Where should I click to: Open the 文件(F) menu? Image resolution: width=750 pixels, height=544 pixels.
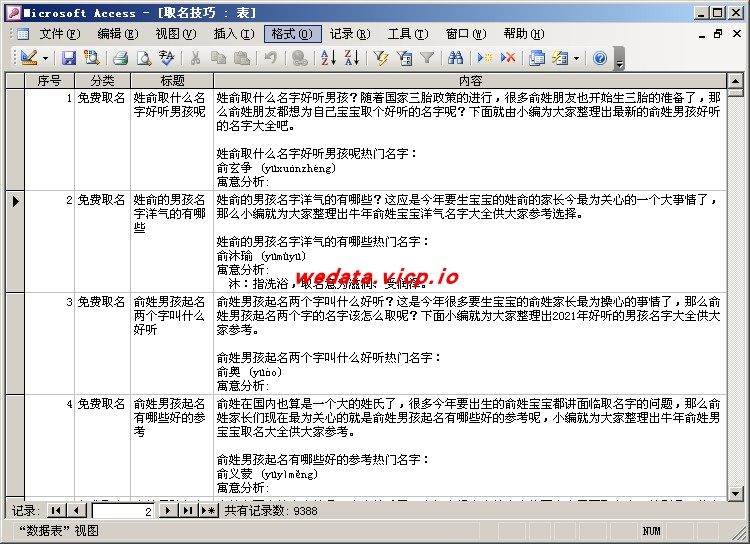point(59,33)
